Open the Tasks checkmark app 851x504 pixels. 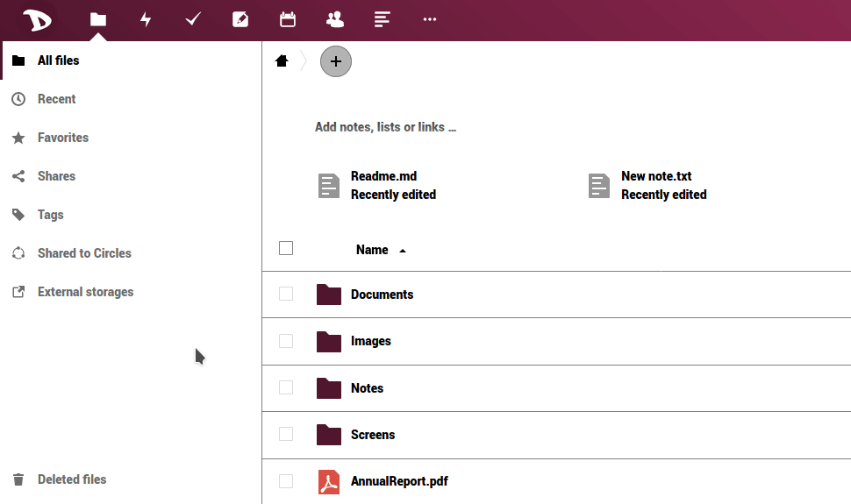tap(193, 19)
